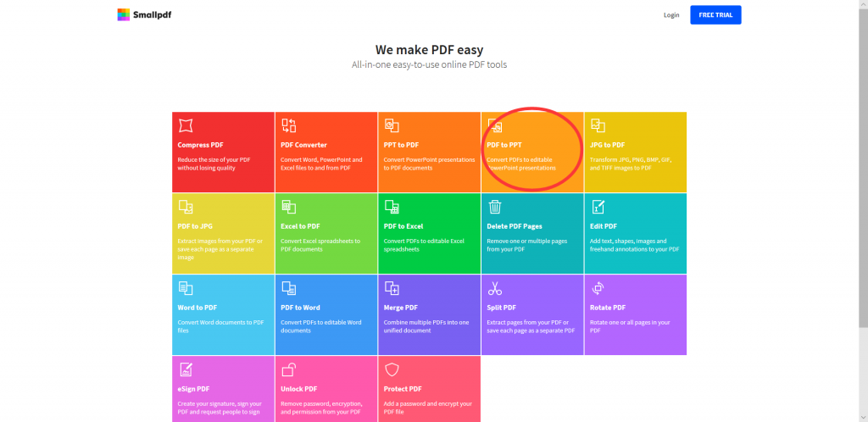Open the PDF to Excel title
Screen dimensions: 868x422
point(403,227)
